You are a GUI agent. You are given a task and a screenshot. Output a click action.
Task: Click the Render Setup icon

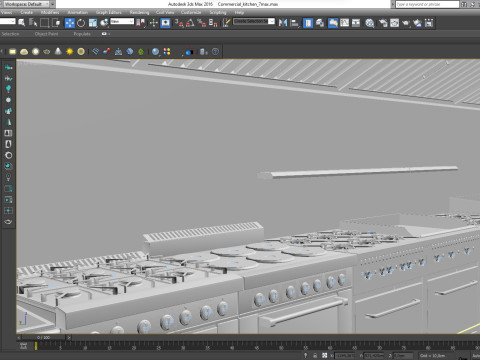[383, 23]
